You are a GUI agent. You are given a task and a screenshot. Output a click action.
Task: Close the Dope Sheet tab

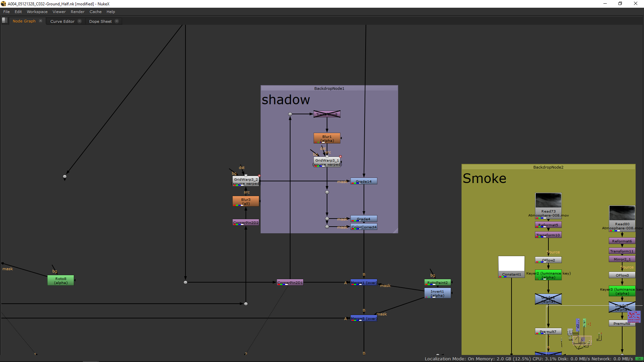coord(117,21)
